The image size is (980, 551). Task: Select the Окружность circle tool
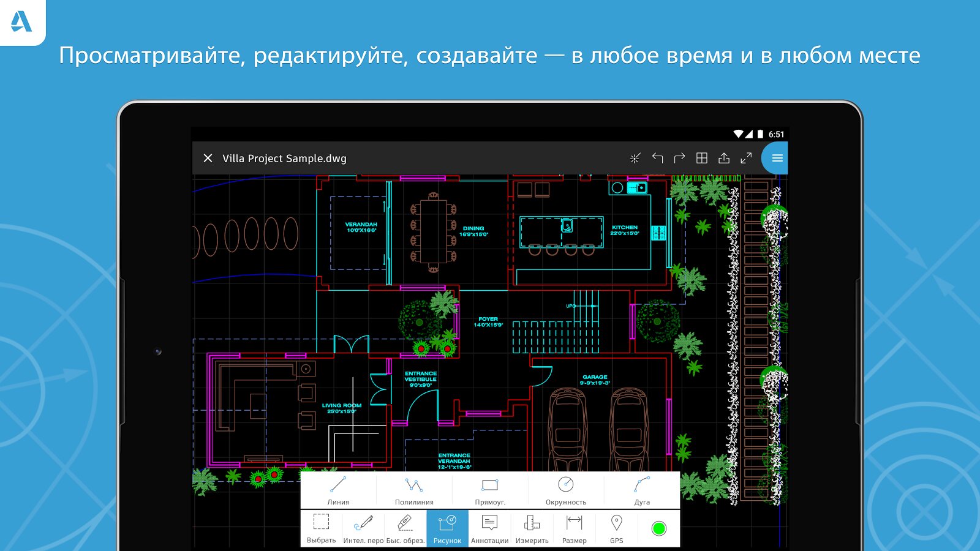click(x=566, y=490)
